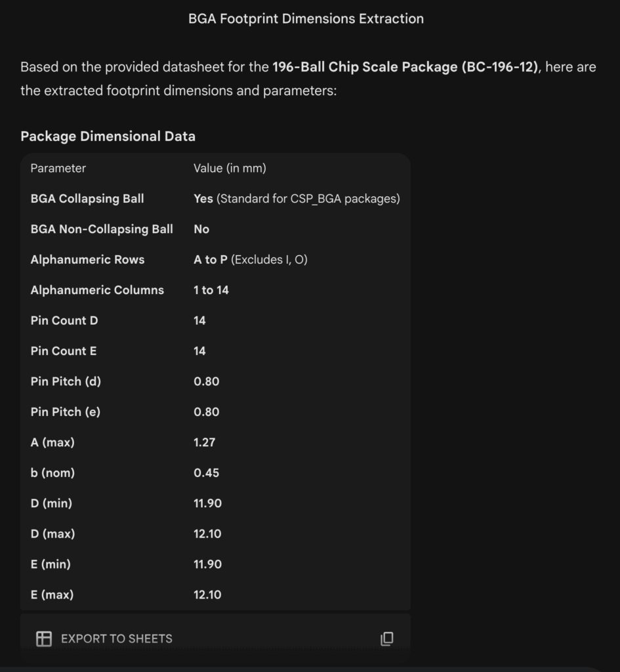Click the Pin Count D label
Image resolution: width=620 pixels, height=672 pixels.
[64, 320]
